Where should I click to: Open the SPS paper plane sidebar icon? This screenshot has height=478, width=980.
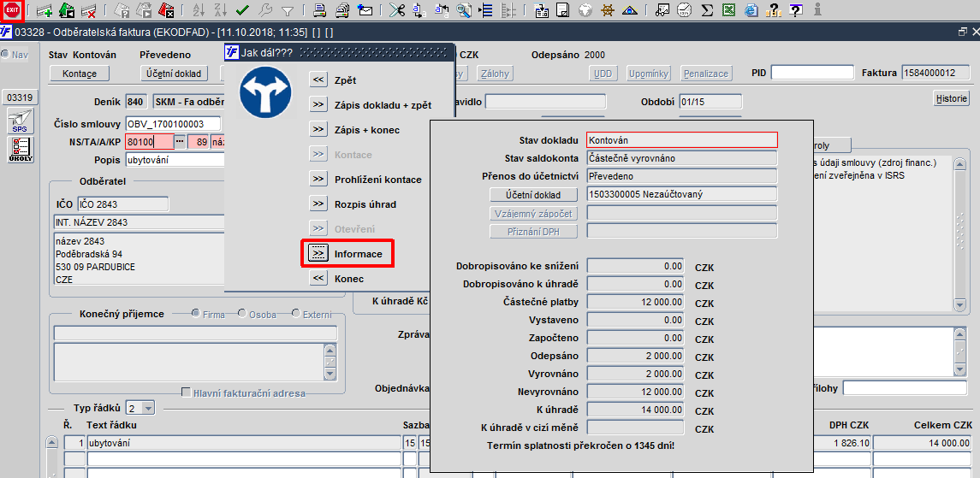(x=19, y=121)
